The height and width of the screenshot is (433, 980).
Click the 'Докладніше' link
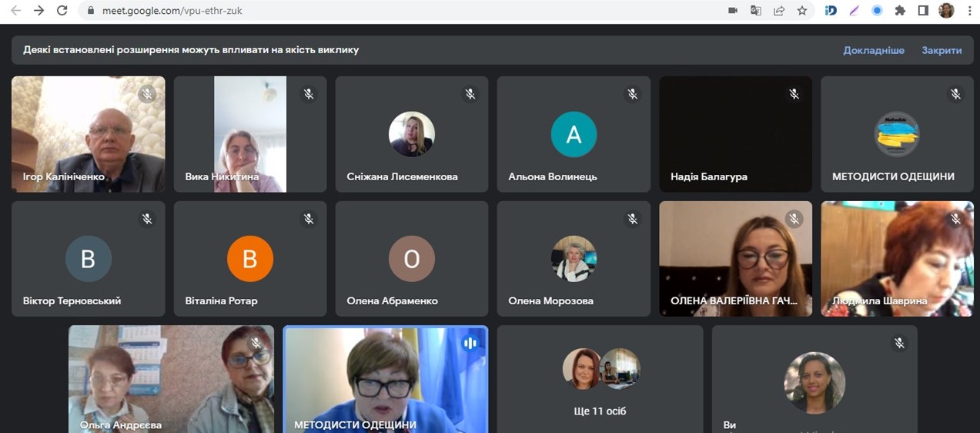874,50
